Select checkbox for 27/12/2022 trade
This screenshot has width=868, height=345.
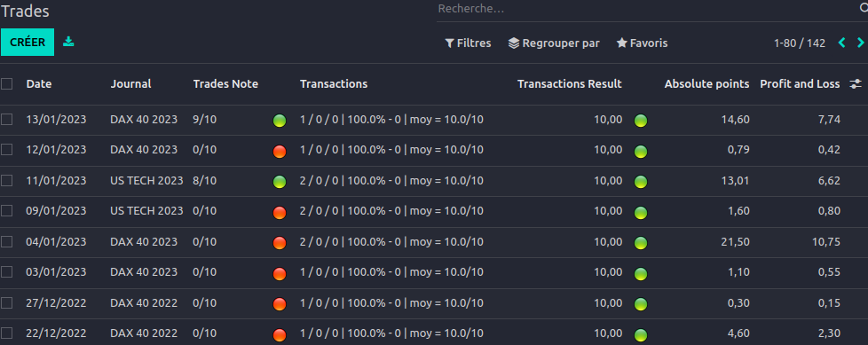tap(6, 303)
